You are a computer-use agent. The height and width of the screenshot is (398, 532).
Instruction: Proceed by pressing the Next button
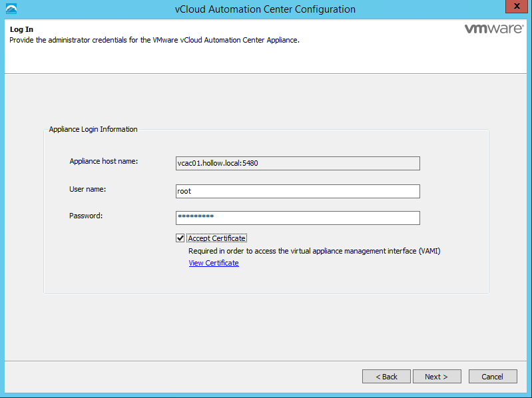(x=435, y=377)
